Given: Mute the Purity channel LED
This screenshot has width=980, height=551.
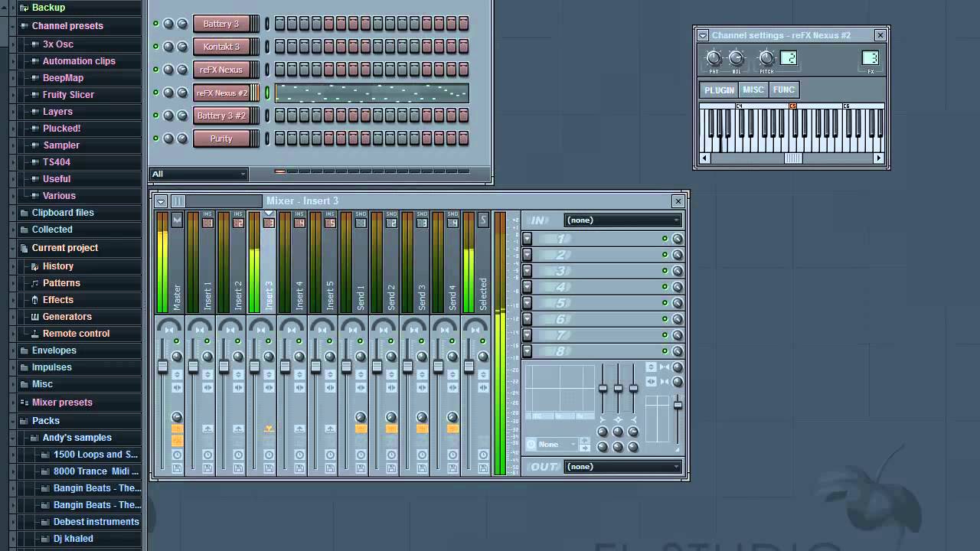Looking at the screenshot, I should (x=156, y=139).
